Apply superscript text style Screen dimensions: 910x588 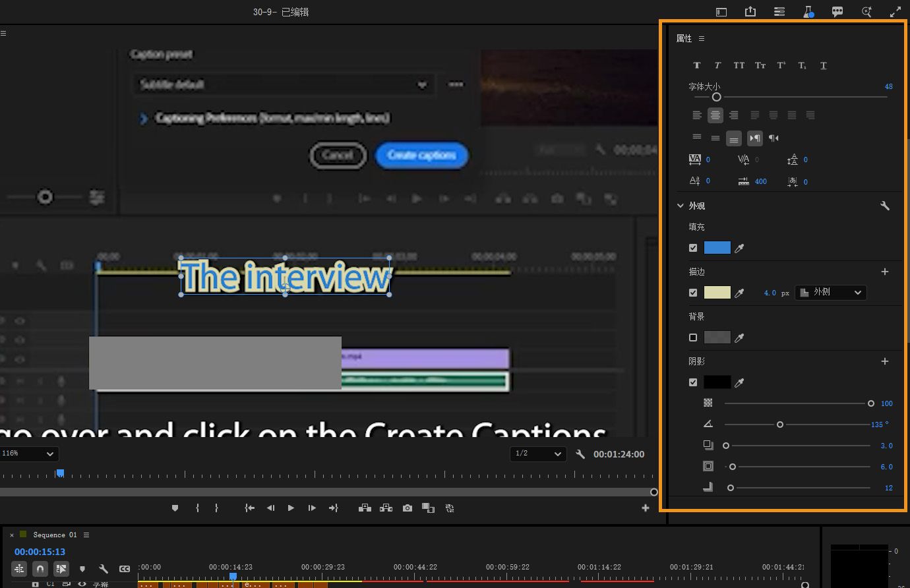coord(781,65)
